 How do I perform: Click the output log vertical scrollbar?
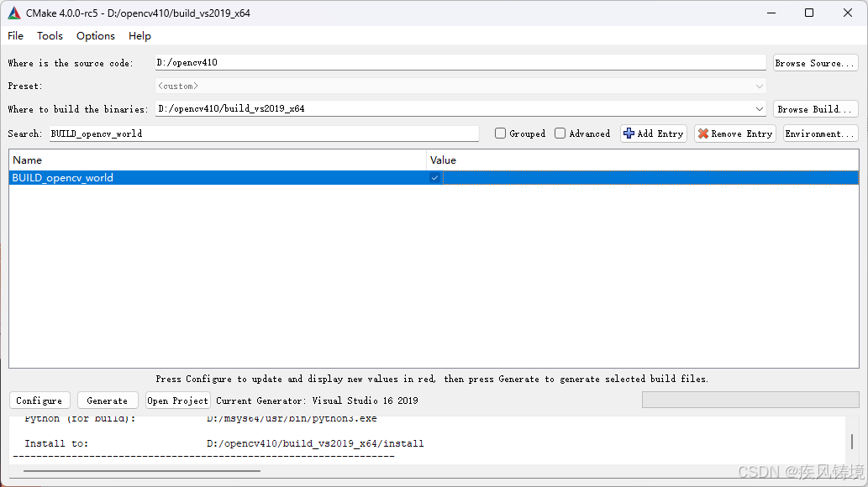851,441
